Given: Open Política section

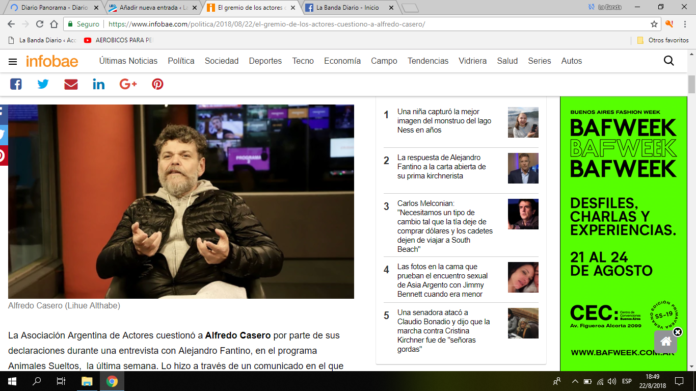Looking at the screenshot, I should pos(181,61).
